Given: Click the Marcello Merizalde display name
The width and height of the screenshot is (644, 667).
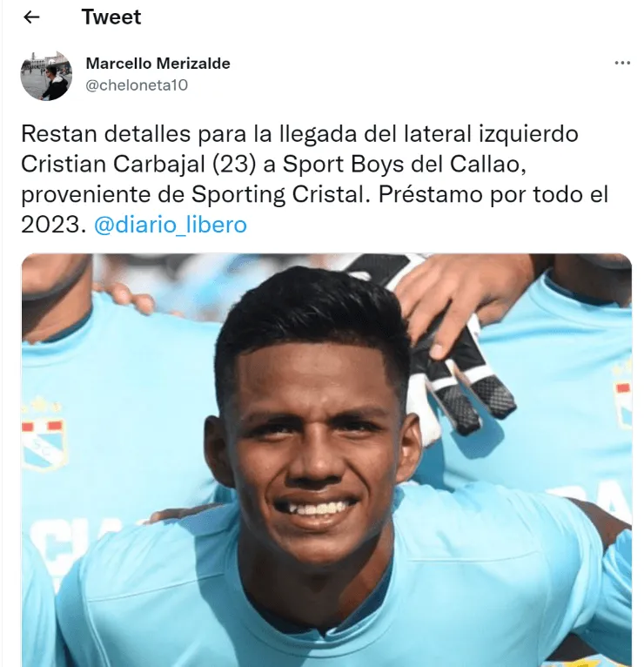Looking at the screenshot, I should coord(158,64).
